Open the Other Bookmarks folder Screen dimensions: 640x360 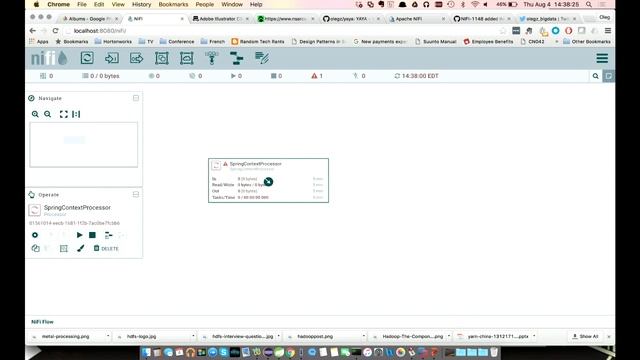click(x=587, y=42)
